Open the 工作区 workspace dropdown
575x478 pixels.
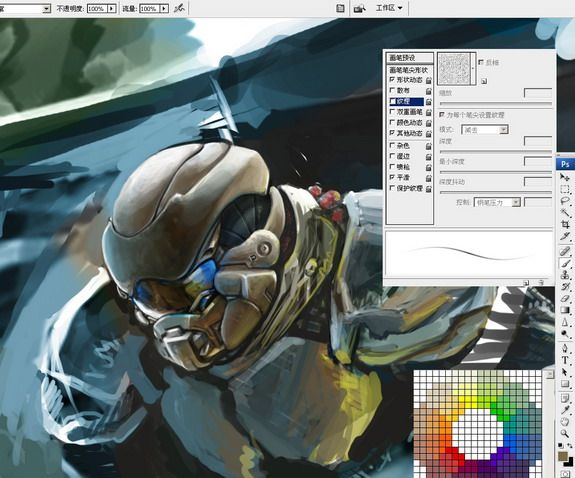389,8
